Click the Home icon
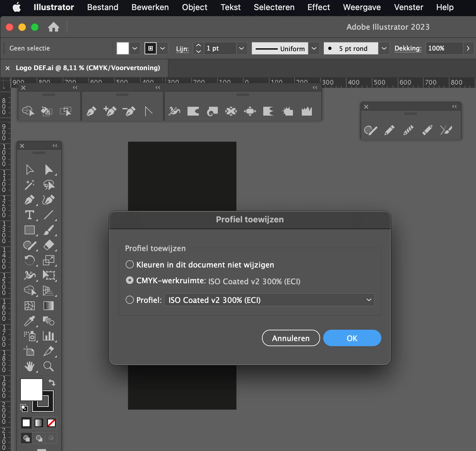The width and height of the screenshot is (476, 451). pyautogui.click(x=54, y=27)
